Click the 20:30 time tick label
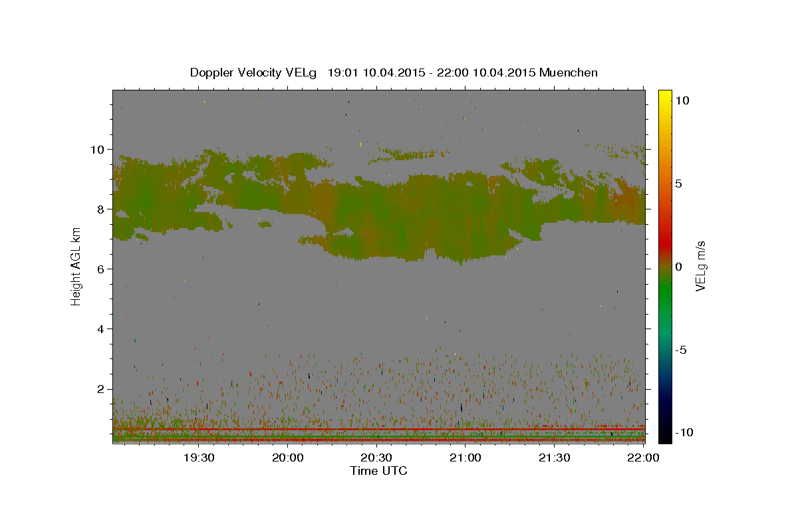Image resolution: width=798 pixels, height=532 pixels. [376, 458]
